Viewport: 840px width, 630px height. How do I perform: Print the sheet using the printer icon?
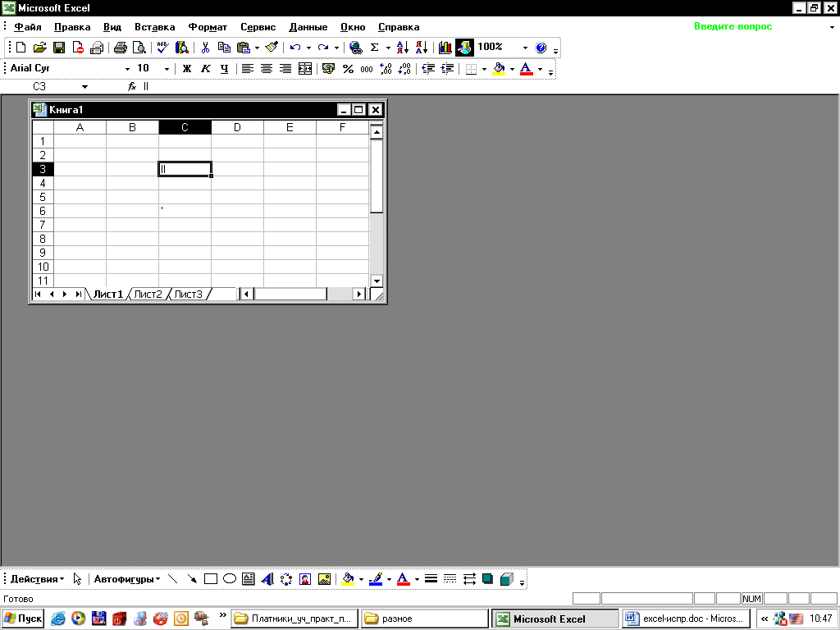(121, 48)
